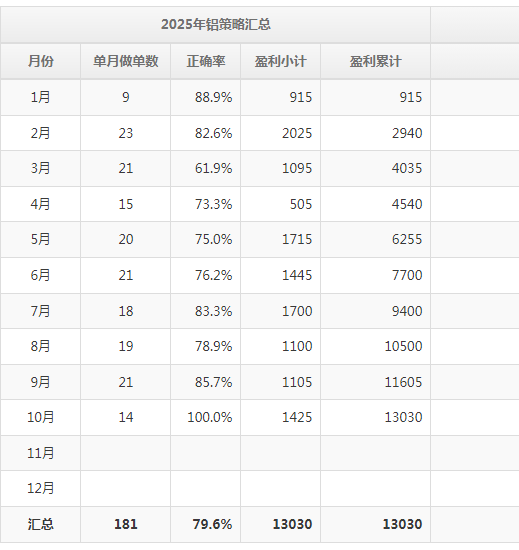Click the 12月 row label

(40, 488)
